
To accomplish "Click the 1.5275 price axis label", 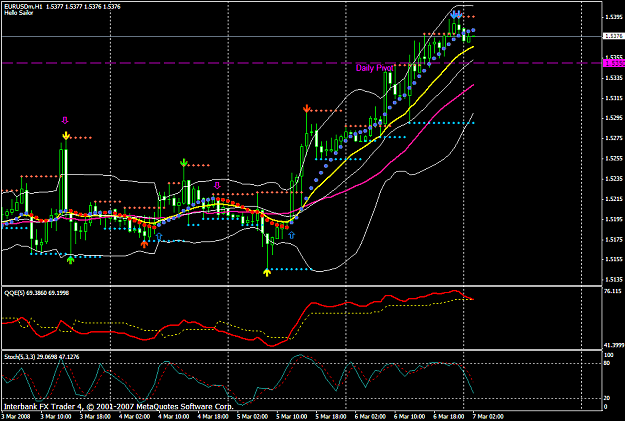I will (614, 138).
